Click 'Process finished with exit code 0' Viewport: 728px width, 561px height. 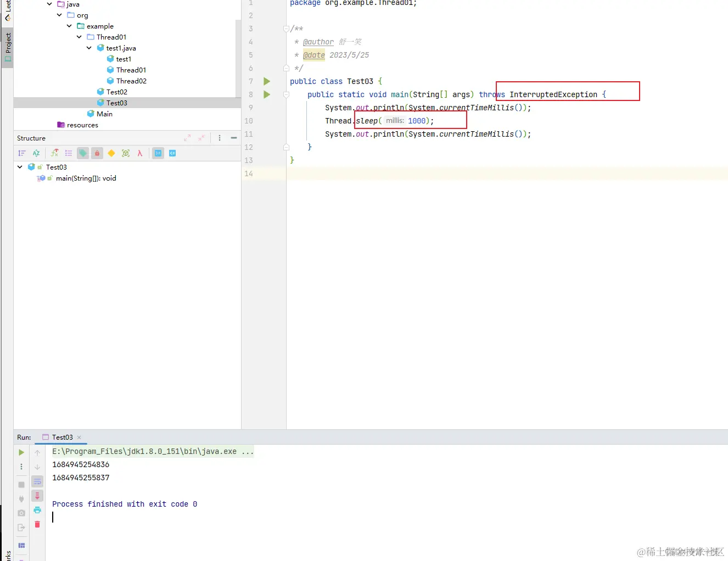(125, 504)
